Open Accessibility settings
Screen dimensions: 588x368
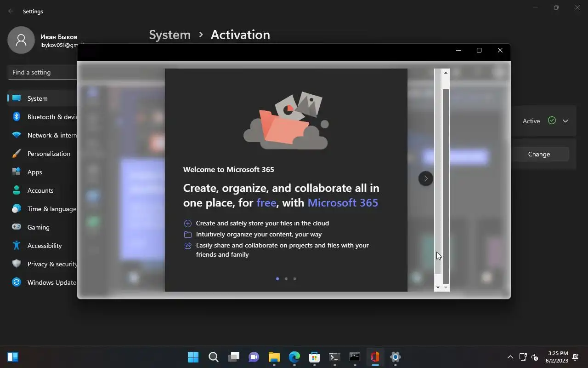click(x=43, y=246)
